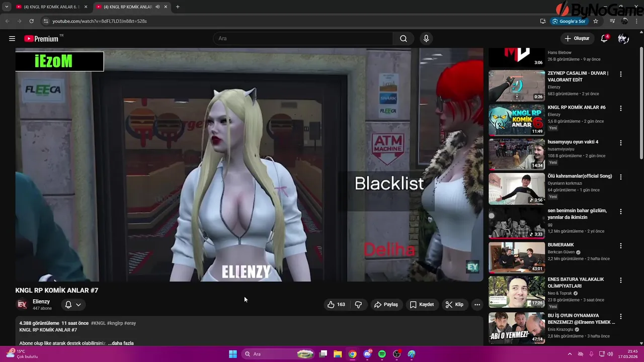Save the video with Kaydet
644x362 pixels.
click(422, 305)
